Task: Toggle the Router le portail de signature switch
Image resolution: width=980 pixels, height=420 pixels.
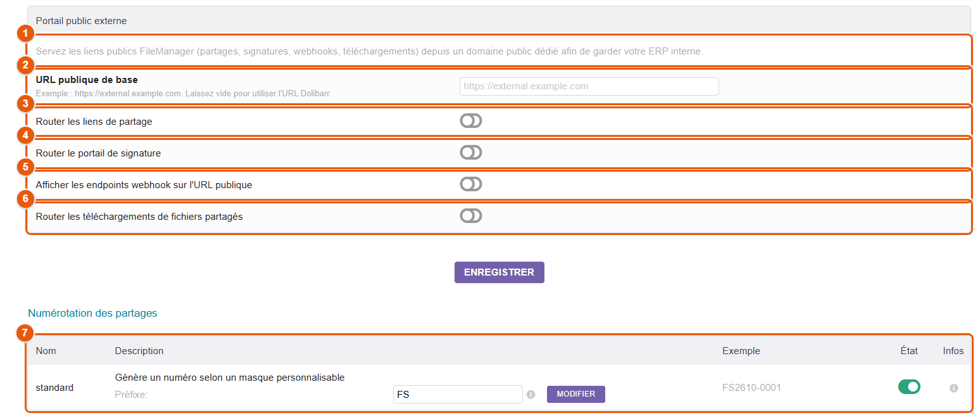Action: point(471,153)
